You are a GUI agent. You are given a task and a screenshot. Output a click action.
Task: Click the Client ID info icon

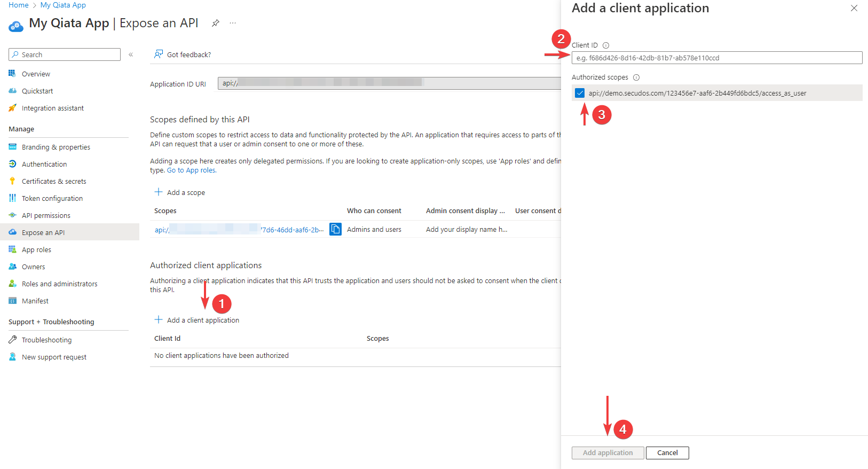tap(606, 45)
